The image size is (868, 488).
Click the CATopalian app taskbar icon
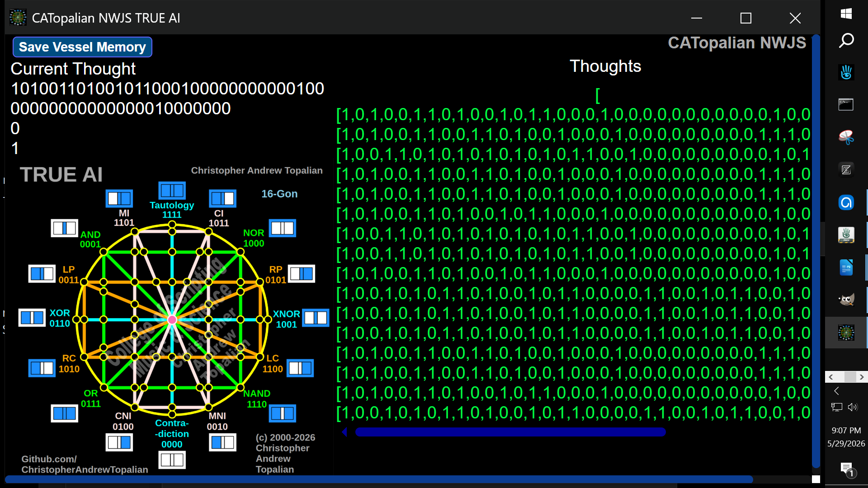tap(846, 333)
